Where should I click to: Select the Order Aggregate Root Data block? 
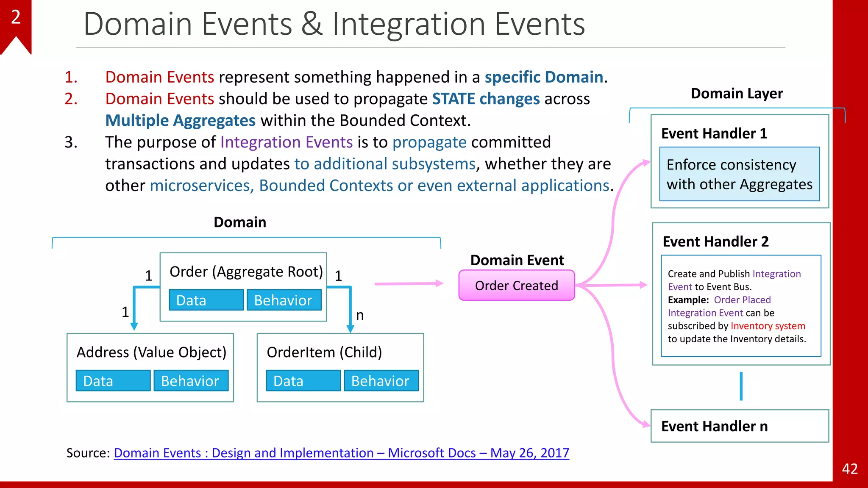(206, 300)
